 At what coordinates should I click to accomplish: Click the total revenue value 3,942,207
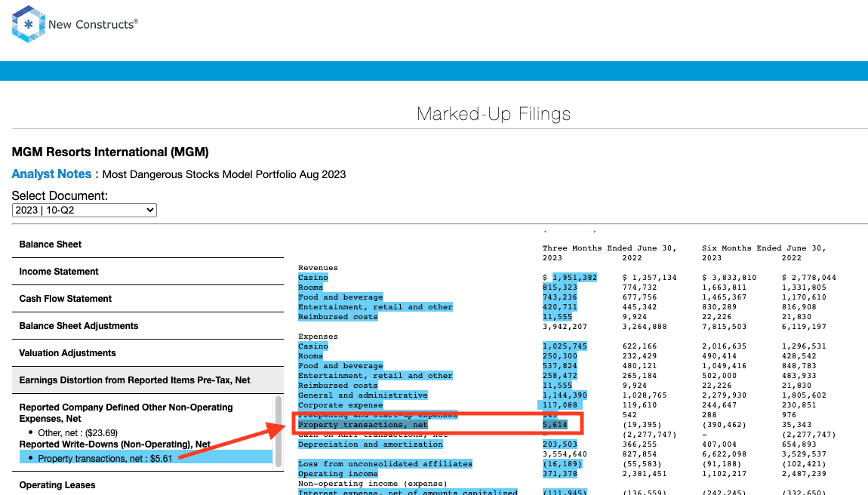(565, 327)
